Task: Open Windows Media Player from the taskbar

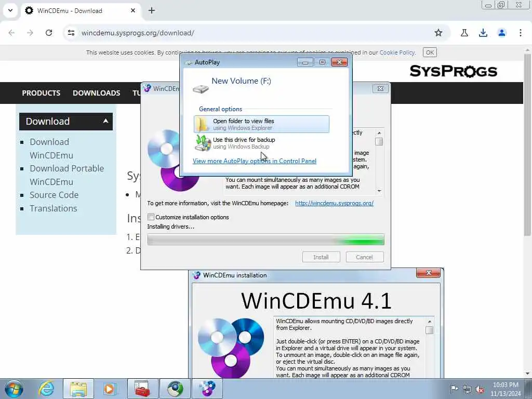Action: tap(109, 389)
